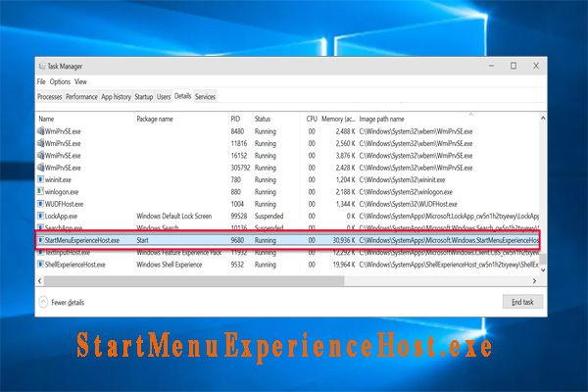Image resolution: width=588 pixels, height=392 pixels.
Task: Select StartMenuExperienceHost.exe process name
Action: pyautogui.click(x=82, y=240)
